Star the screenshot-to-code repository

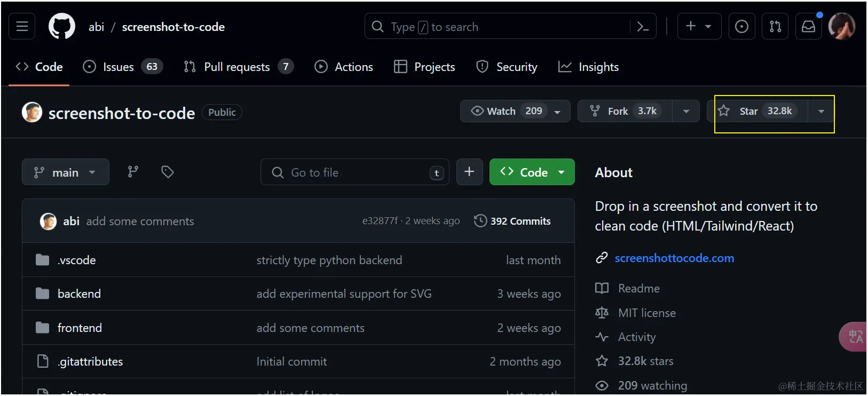coord(758,111)
